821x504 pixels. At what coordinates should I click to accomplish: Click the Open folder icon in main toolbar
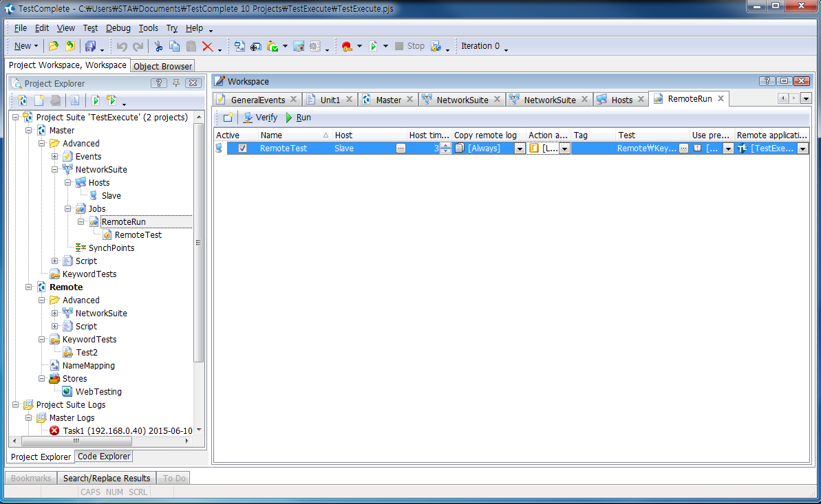coord(54,46)
